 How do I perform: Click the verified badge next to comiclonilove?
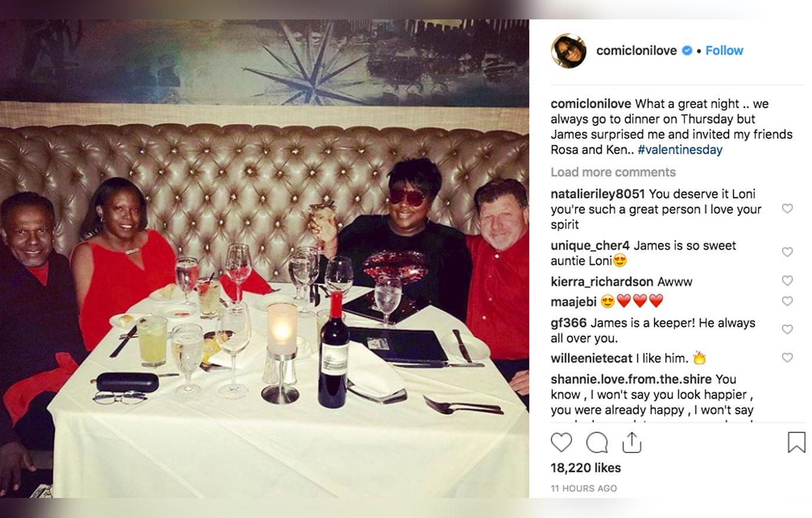[687, 51]
